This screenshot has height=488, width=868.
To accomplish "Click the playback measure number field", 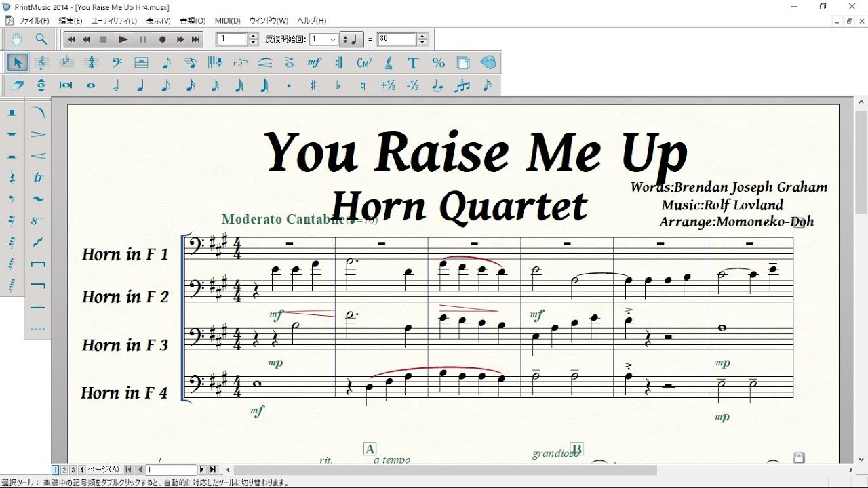I will coord(233,39).
